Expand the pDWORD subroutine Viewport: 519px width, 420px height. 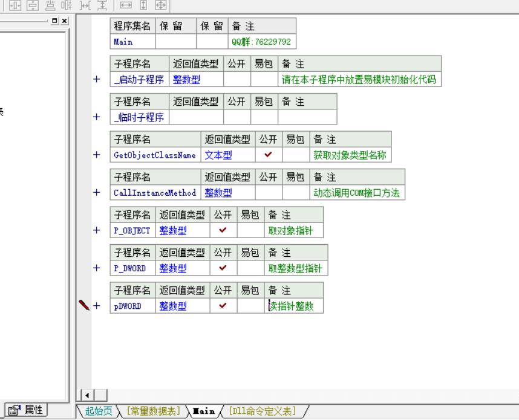point(97,305)
